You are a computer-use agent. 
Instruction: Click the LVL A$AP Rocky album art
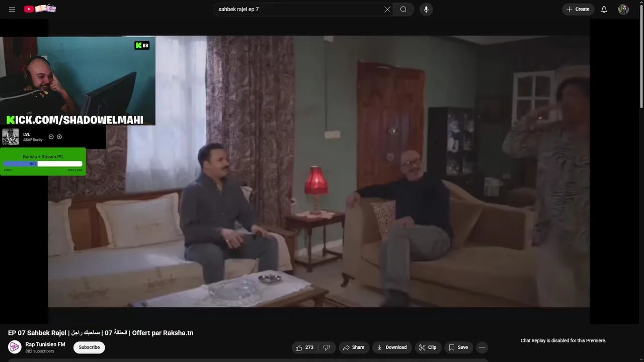(x=10, y=137)
